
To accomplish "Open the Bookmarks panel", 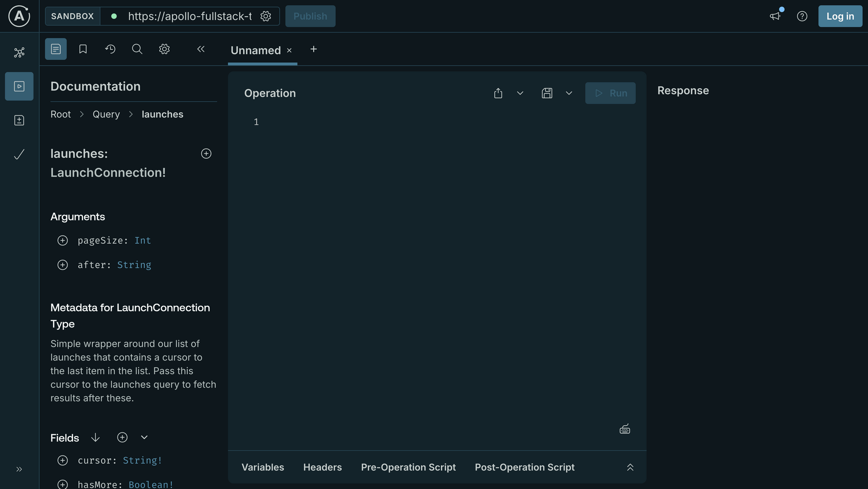I will 83,49.
